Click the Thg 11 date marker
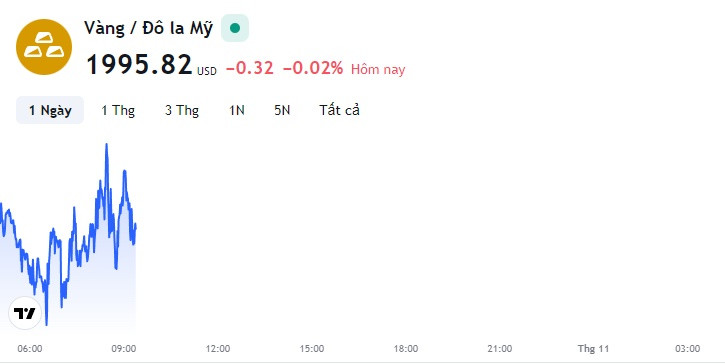725x364 pixels. 593,349
